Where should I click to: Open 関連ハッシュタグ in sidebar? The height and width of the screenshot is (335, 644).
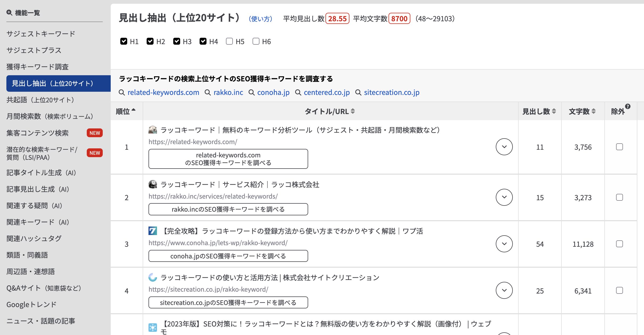(34, 239)
